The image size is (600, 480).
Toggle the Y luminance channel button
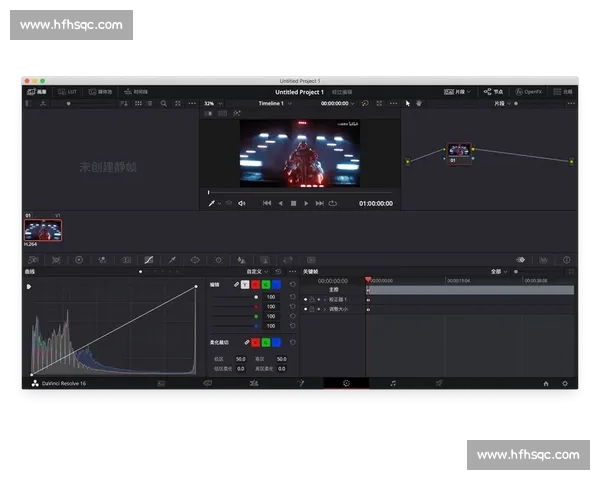pos(245,284)
